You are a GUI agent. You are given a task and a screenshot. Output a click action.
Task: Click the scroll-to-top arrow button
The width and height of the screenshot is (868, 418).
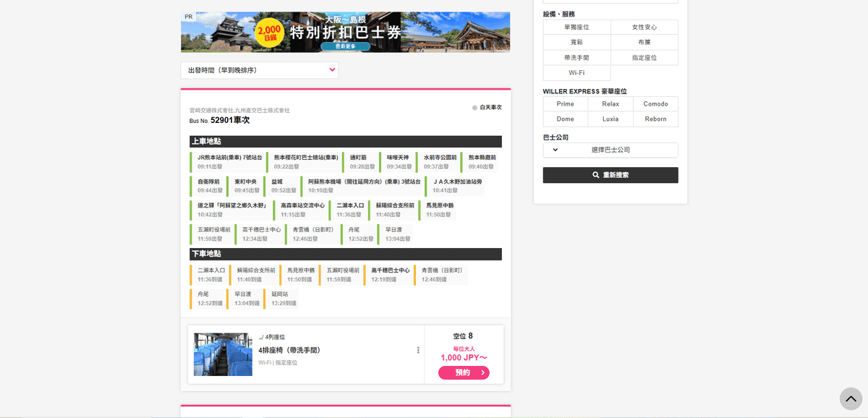pos(851,399)
